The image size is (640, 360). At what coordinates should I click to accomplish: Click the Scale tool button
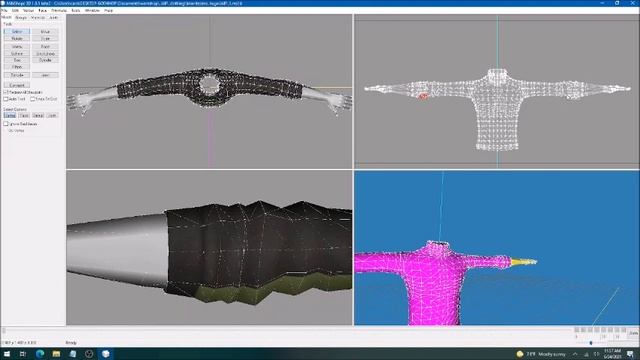pyautogui.click(x=45, y=38)
